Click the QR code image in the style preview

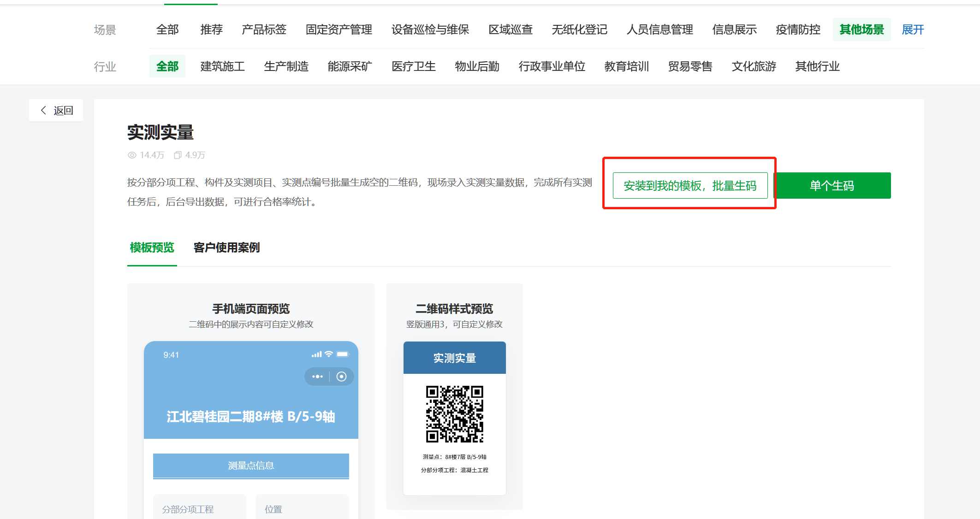click(454, 414)
